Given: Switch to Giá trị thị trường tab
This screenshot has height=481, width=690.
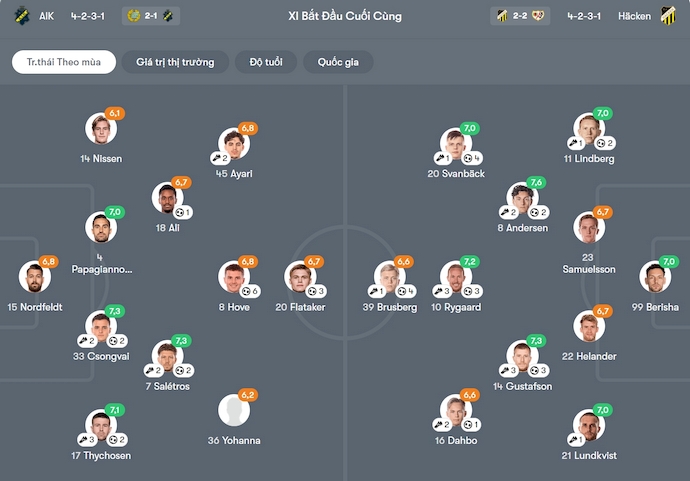Looking at the screenshot, I should [x=175, y=62].
